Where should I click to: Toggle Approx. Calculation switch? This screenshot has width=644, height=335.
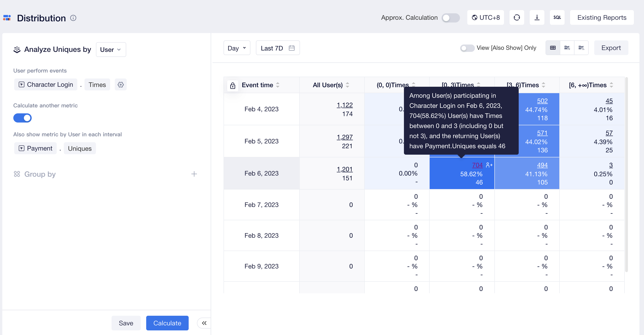pyautogui.click(x=451, y=18)
